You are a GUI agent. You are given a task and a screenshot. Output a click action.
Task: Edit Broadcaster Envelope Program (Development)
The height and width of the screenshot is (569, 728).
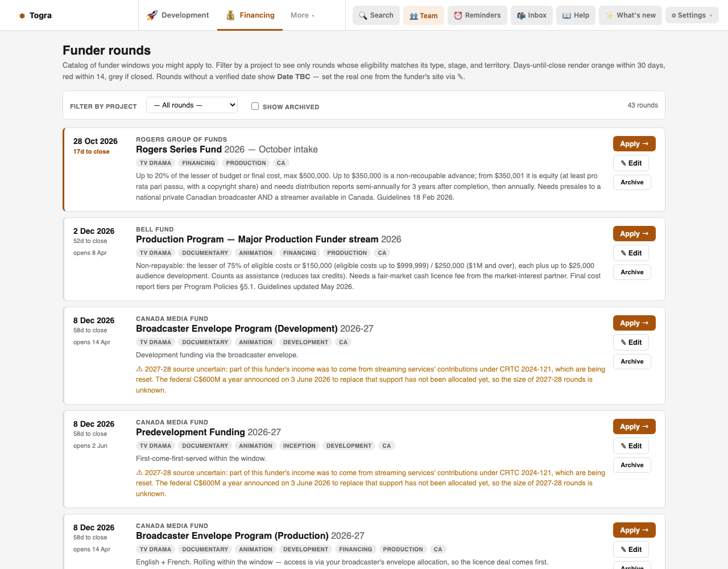(631, 343)
